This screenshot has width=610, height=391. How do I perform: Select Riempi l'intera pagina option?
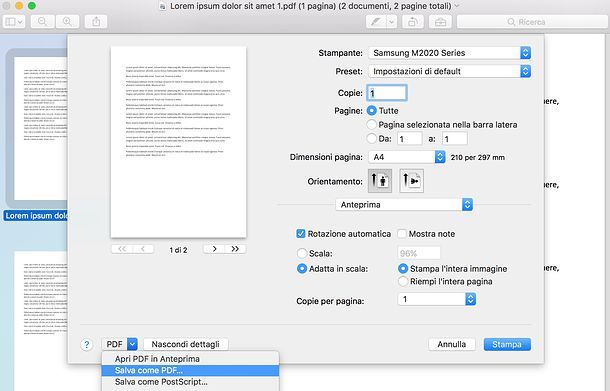click(x=403, y=281)
